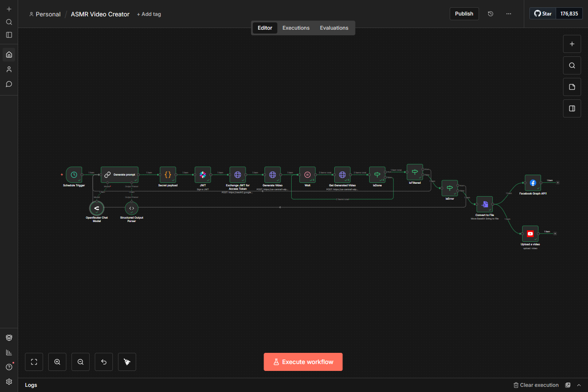The height and width of the screenshot is (392, 588).
Task: Open the Facebook Graph API node
Action: 533,183
